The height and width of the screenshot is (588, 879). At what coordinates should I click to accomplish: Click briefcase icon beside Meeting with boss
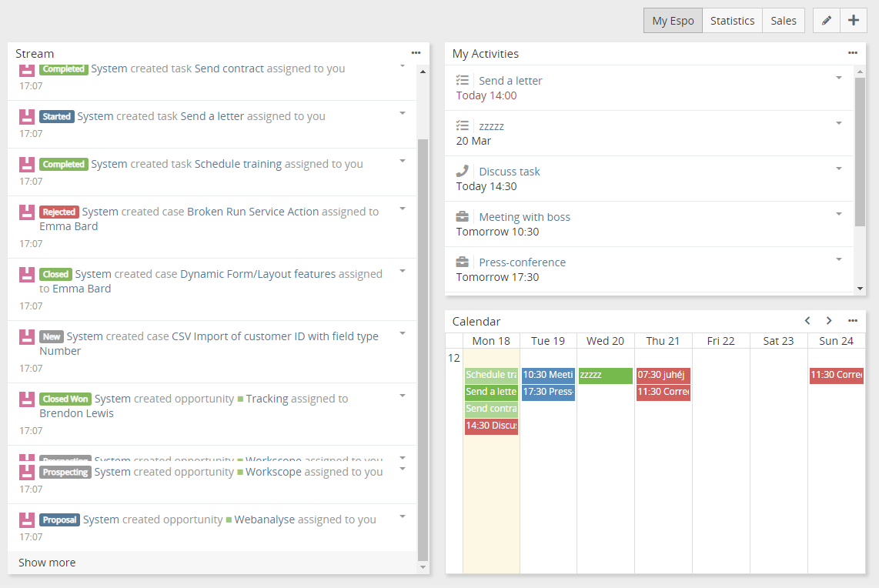[462, 217]
